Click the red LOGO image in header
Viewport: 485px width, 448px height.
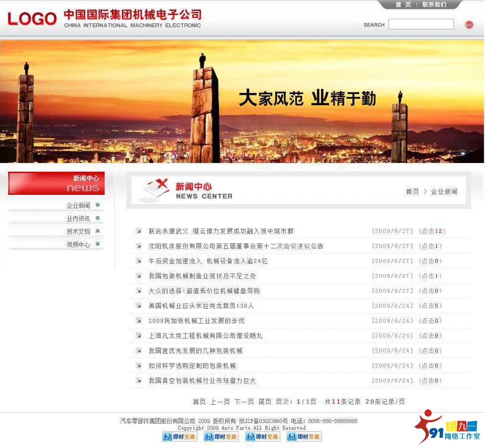coord(32,19)
